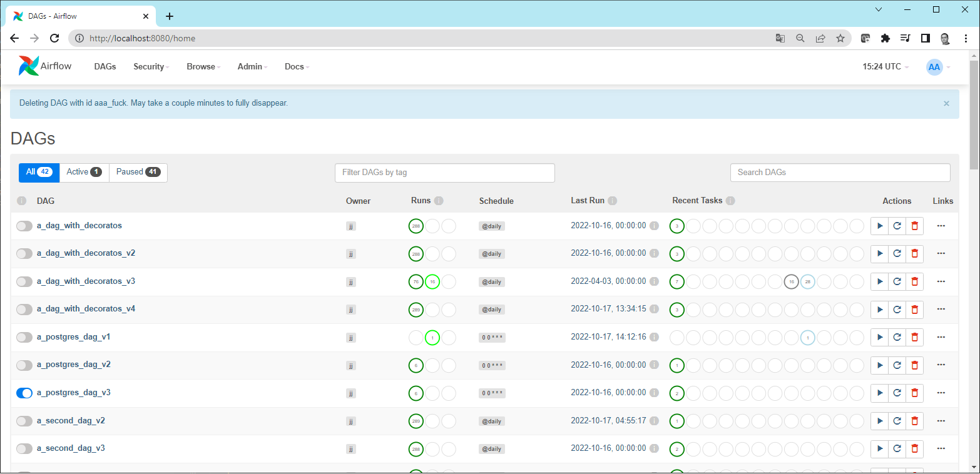Switch to the Paused DAGs filter

point(138,172)
